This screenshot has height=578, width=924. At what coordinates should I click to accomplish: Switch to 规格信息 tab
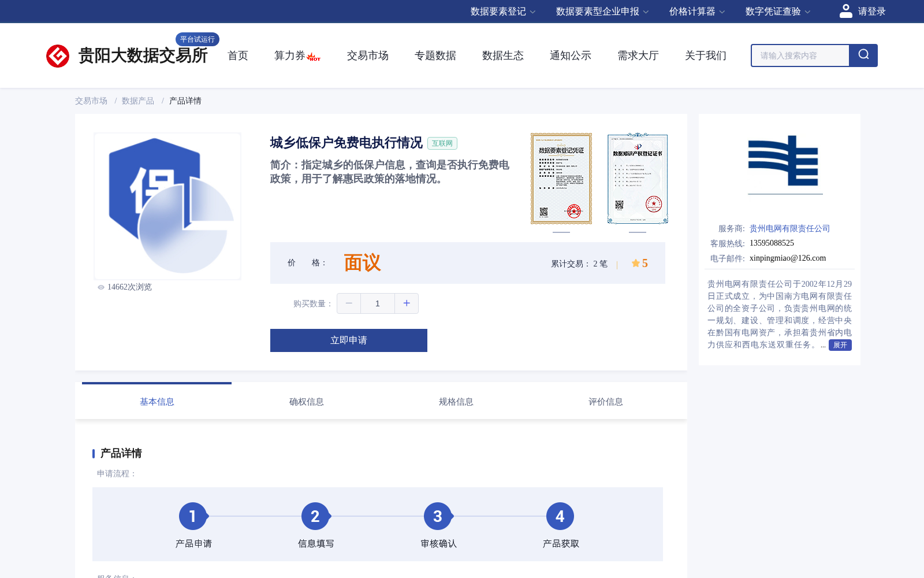pyautogui.click(x=456, y=401)
